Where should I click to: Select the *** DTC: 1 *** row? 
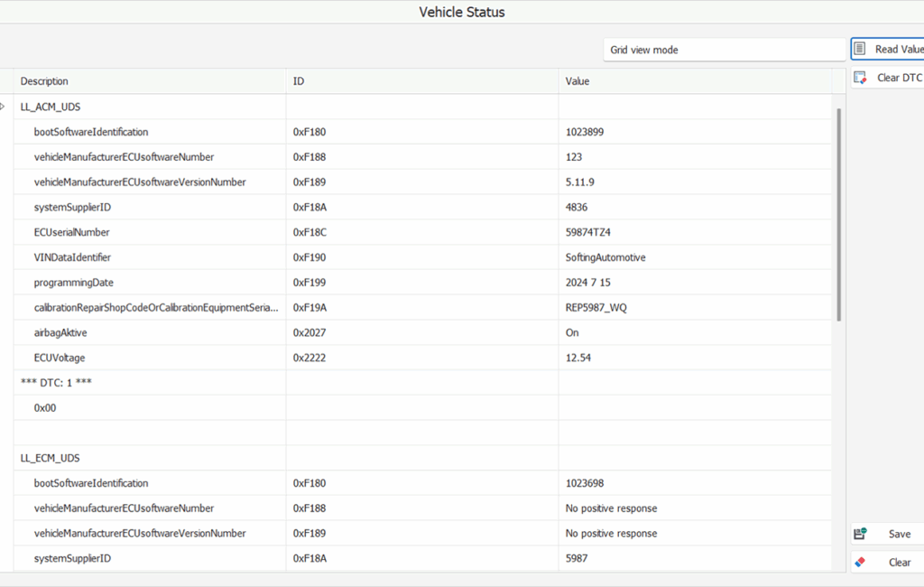[x=422, y=383]
